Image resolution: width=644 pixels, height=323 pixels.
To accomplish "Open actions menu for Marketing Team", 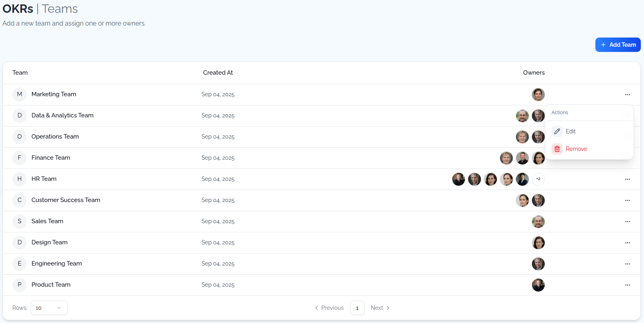I will pyautogui.click(x=627, y=95).
